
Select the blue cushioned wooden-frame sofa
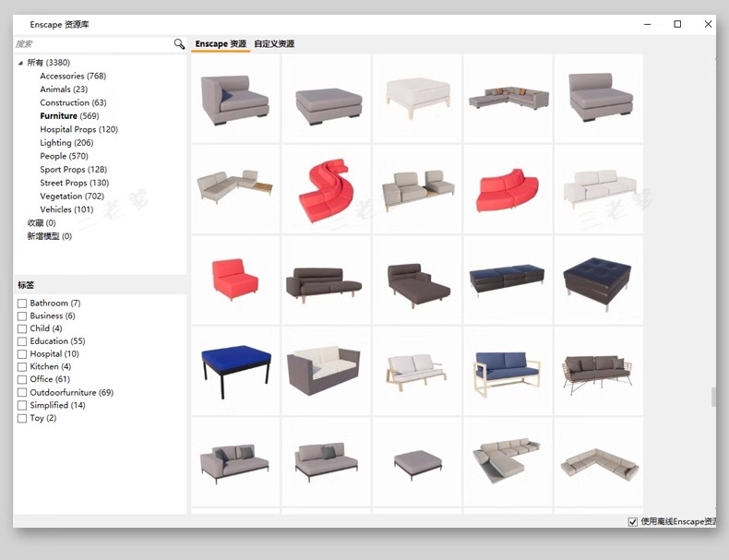click(508, 370)
